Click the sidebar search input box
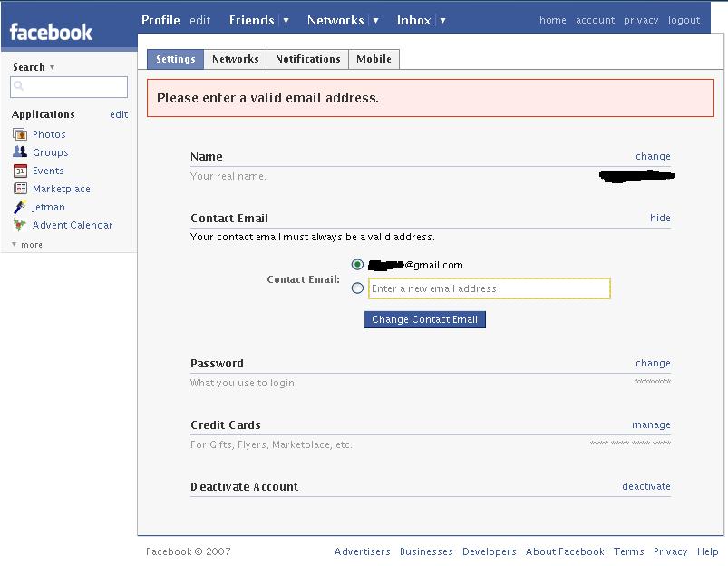Screen dimensions: 728x566 [x=69, y=87]
